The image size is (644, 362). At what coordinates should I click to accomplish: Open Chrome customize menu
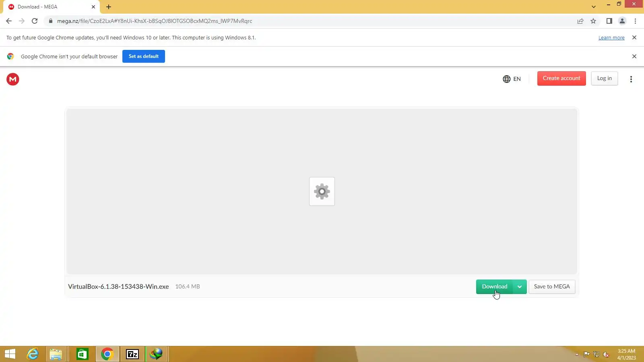636,21
